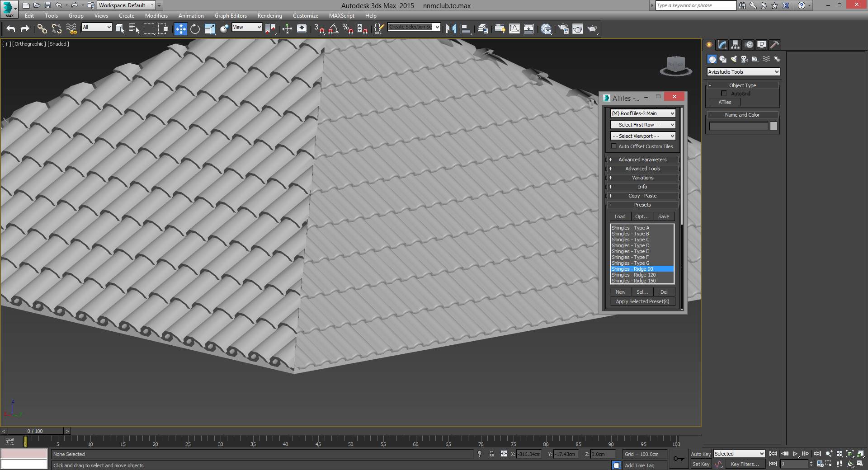Click the Load presets button

pyautogui.click(x=620, y=216)
